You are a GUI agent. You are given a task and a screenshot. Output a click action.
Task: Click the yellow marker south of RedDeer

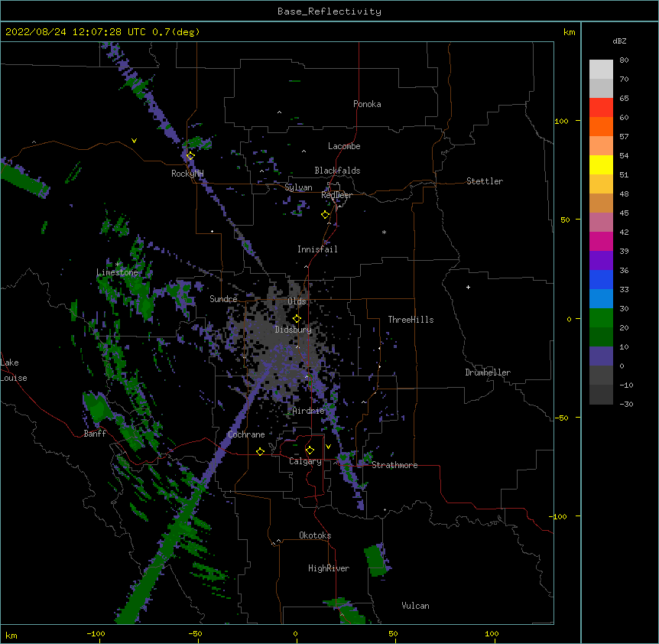coord(325,215)
